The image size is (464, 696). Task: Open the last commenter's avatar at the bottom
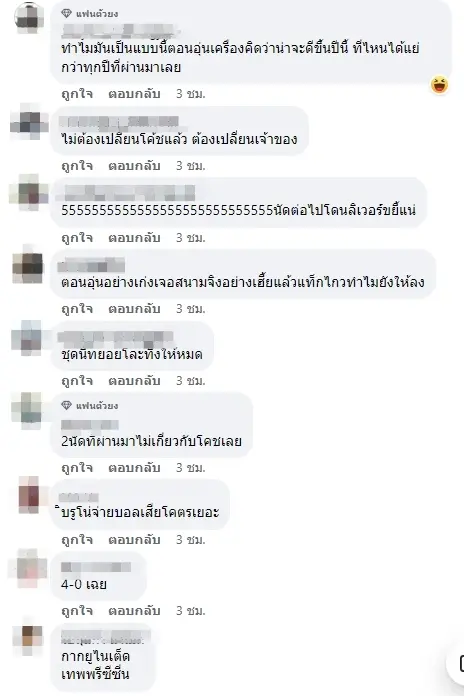[x=29, y=641]
